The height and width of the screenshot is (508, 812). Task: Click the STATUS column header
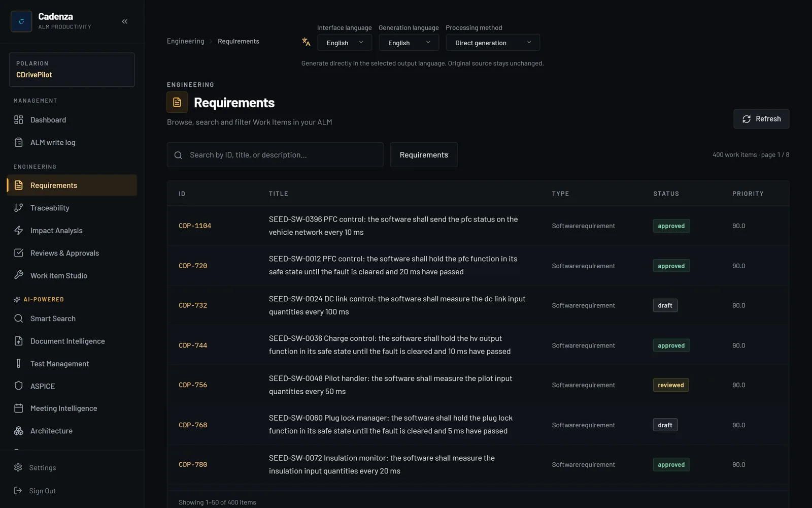[666, 194]
